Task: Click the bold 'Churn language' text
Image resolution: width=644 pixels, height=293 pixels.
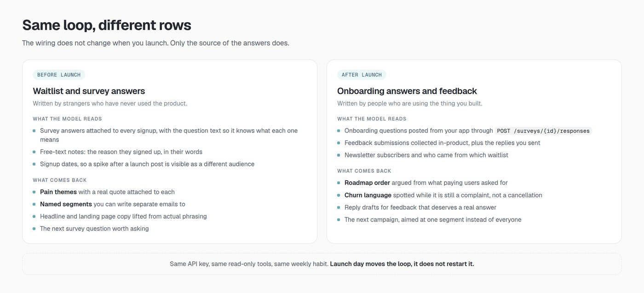Action: (368, 195)
